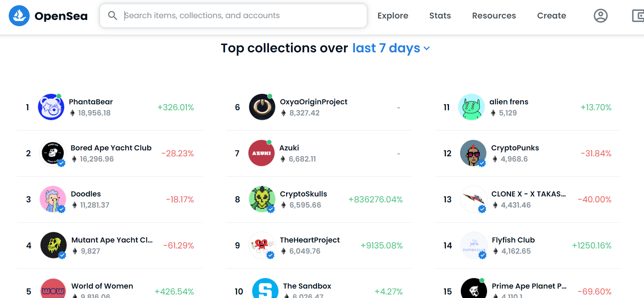This screenshot has height=298, width=644.
Task: Open the PhantaBear collection avatar
Action: pyautogui.click(x=51, y=107)
